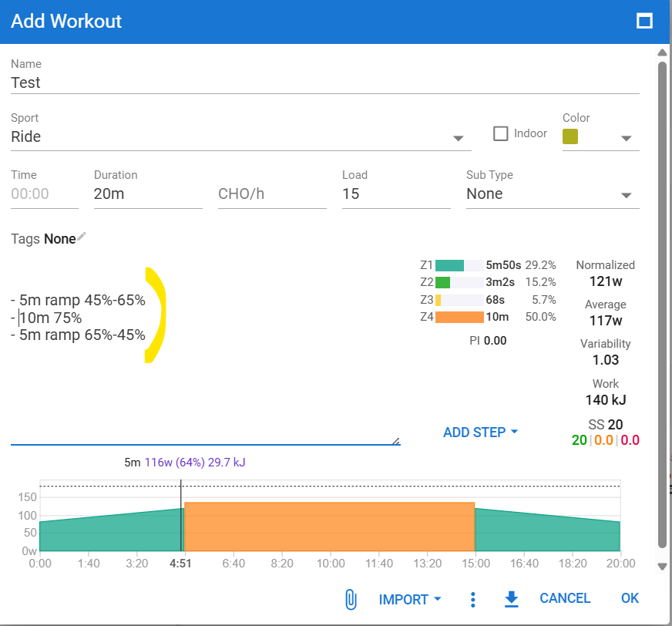Maximize the Add Workout dialog
Screen dimensions: 672x626
pos(644,21)
